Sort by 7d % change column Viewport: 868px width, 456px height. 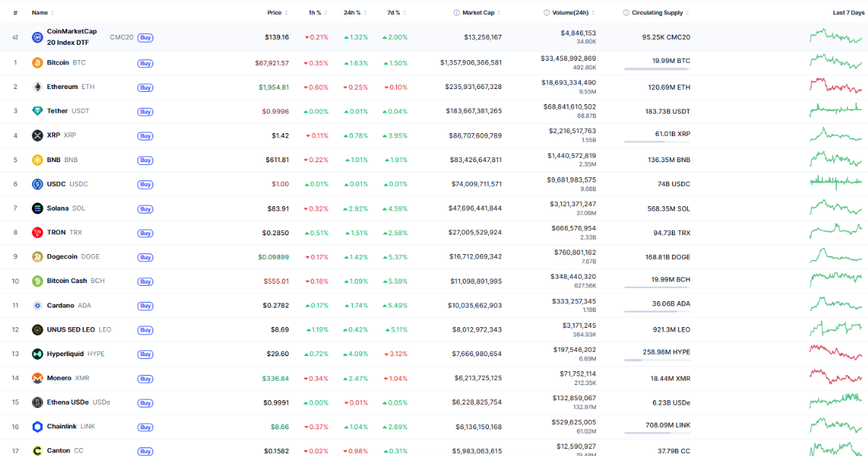point(393,12)
